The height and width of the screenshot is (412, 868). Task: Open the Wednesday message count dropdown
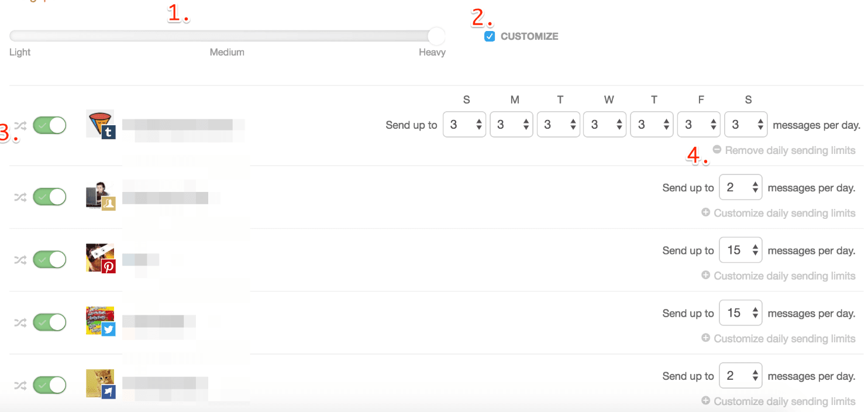click(x=605, y=125)
